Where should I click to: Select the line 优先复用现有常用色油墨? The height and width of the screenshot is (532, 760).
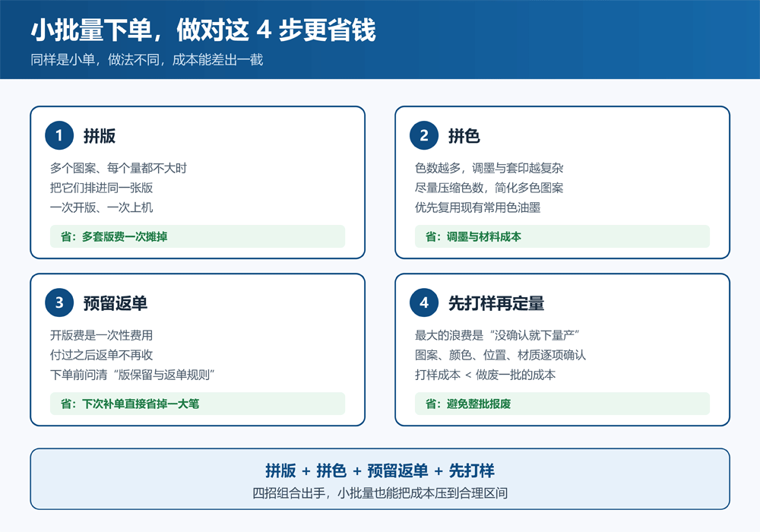pyautogui.click(x=477, y=207)
